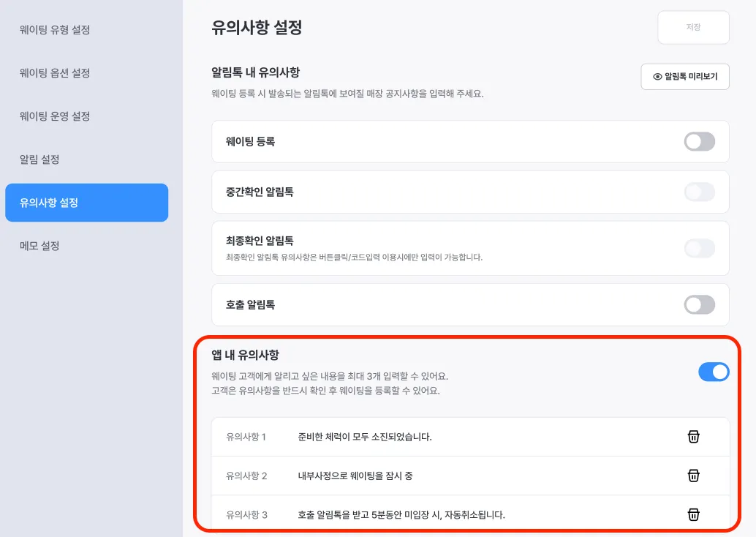The height and width of the screenshot is (537, 756).
Task: Select 웨이팅 운영 설정 in sidebar
Action: [55, 116]
